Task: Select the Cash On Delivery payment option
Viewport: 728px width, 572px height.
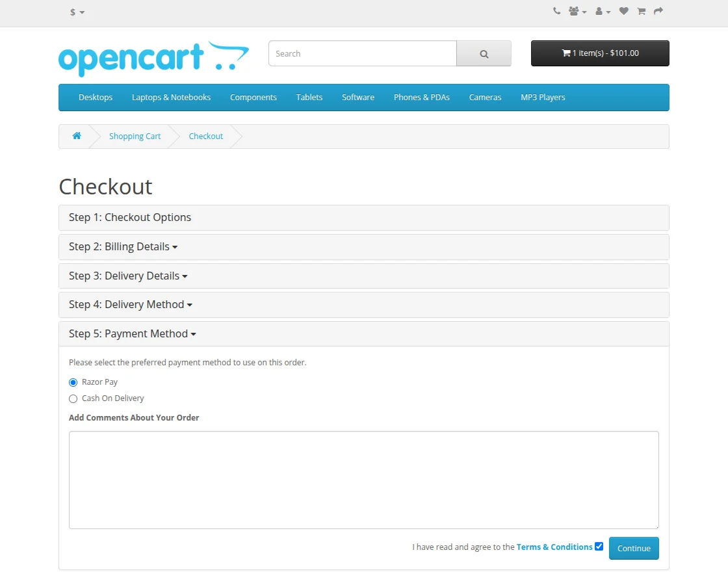Action: [x=73, y=398]
